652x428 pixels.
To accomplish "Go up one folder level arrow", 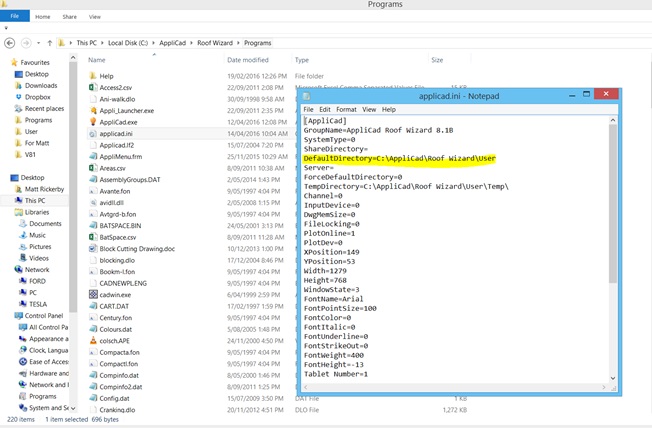I will (x=49, y=43).
